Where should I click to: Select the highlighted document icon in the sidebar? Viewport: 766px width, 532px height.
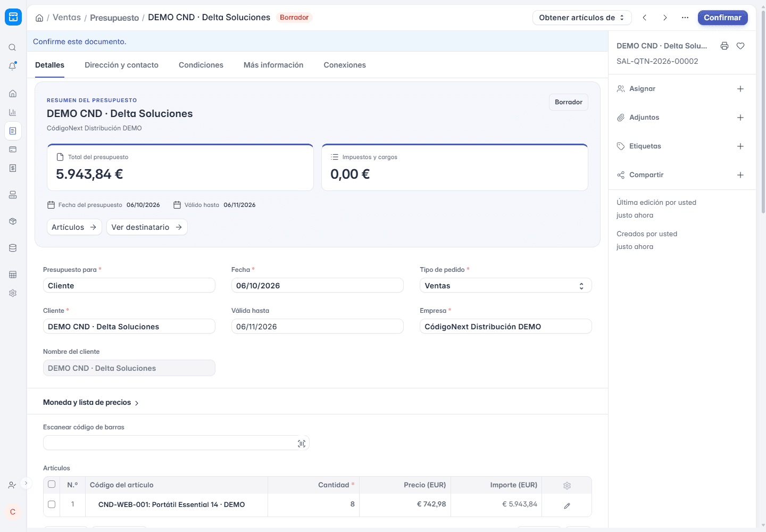coord(13,131)
